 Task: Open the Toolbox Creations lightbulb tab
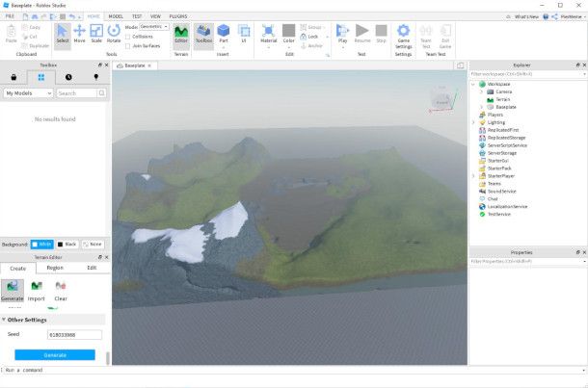tap(96, 77)
